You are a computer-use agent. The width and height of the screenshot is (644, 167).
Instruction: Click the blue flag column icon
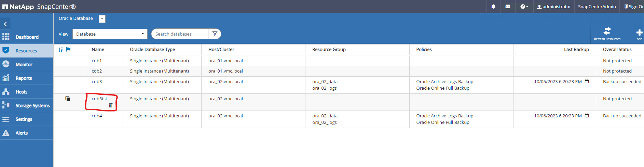[68, 50]
